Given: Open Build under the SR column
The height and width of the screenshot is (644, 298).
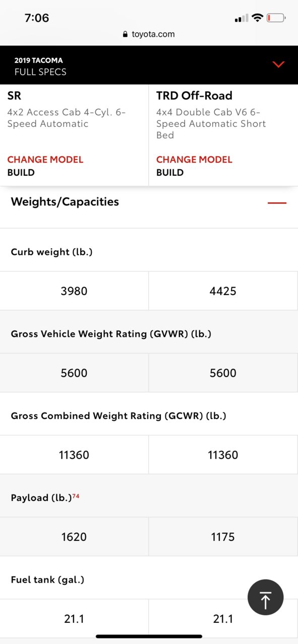Looking at the screenshot, I should [x=21, y=172].
